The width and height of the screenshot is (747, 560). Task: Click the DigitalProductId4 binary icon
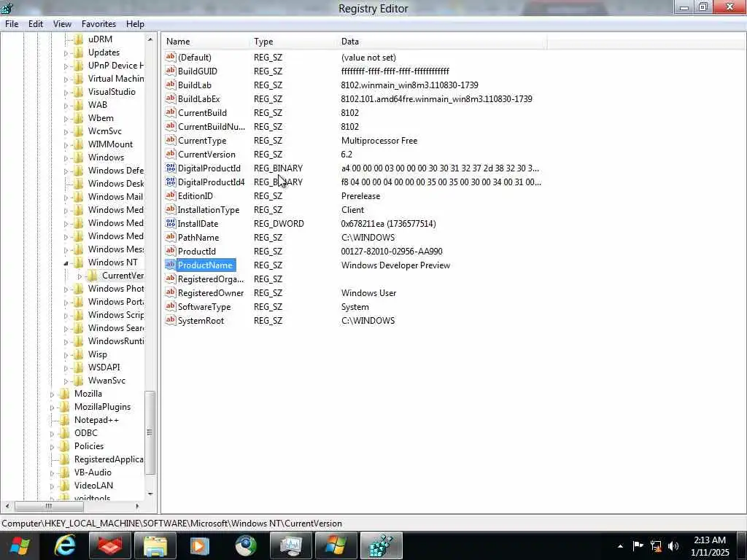click(171, 182)
